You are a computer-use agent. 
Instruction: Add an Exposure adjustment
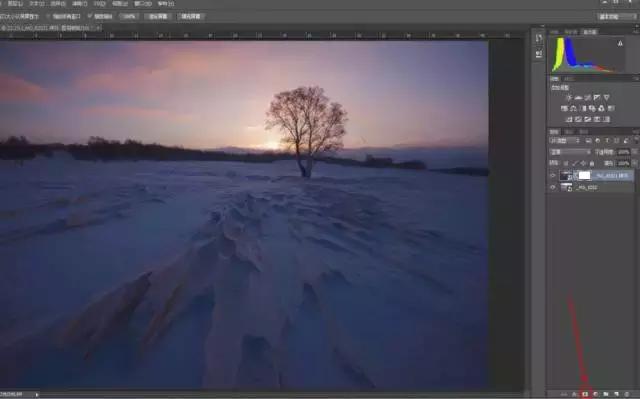tap(597, 98)
